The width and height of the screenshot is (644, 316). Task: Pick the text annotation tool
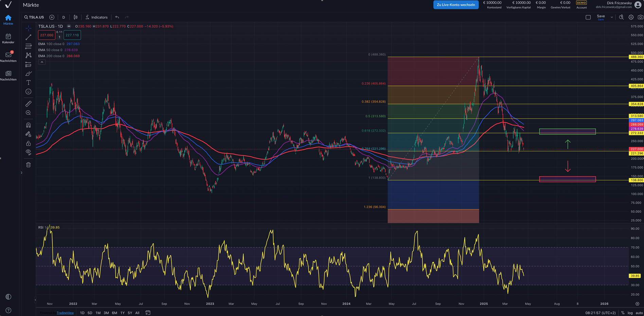point(29,82)
